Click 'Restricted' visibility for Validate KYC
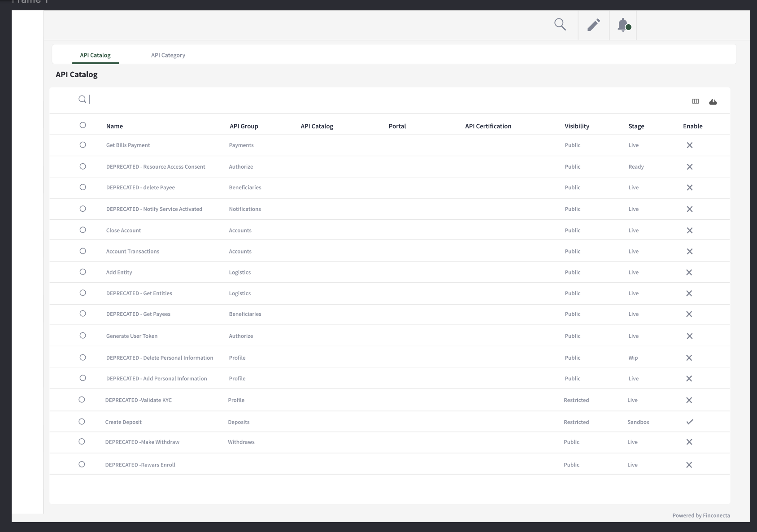 (x=576, y=400)
